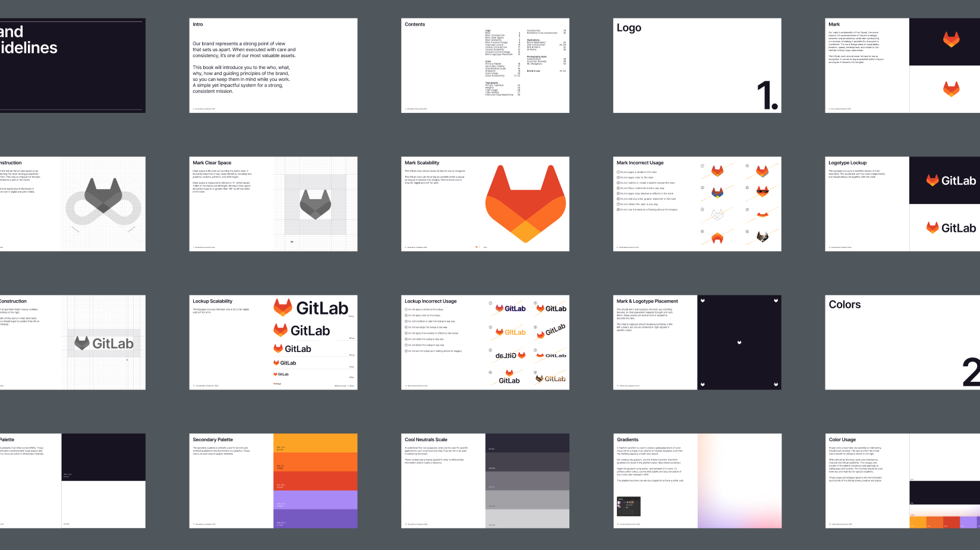Image resolution: width=980 pixels, height=550 pixels.
Task: Select bottom-left corner tanuki in placement frame
Action: (702, 385)
